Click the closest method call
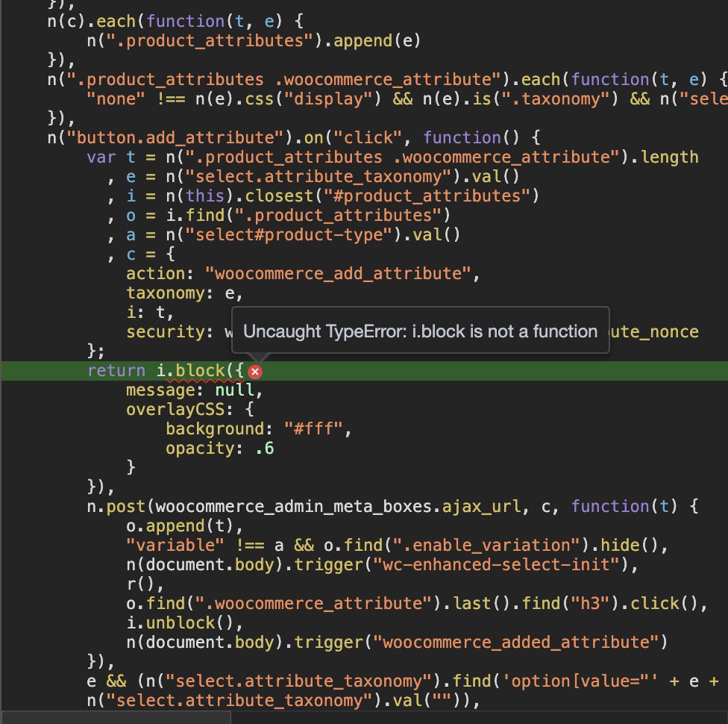This screenshot has height=724, width=728. (279, 196)
